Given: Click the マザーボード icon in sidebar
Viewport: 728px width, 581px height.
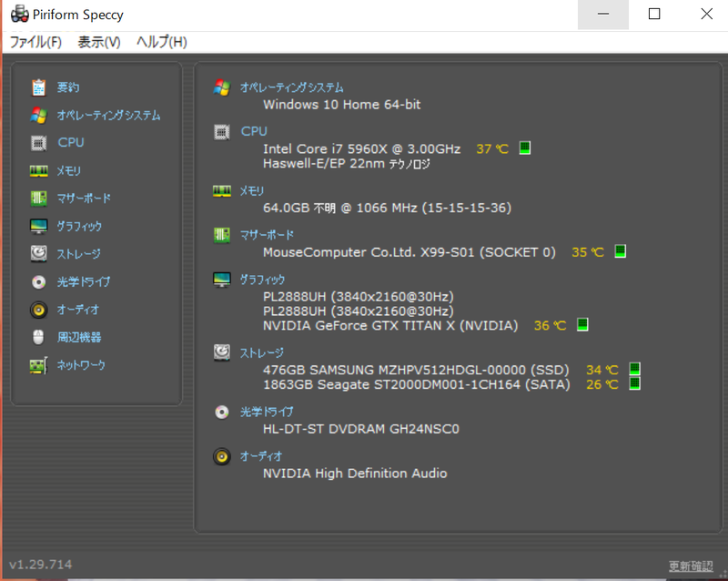Looking at the screenshot, I should coord(38,199).
